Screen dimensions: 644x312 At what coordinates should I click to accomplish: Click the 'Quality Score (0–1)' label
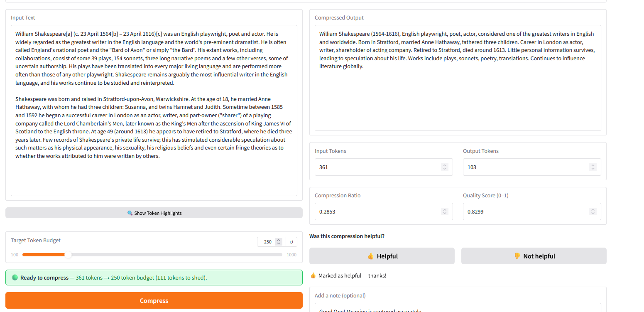pyautogui.click(x=485, y=195)
